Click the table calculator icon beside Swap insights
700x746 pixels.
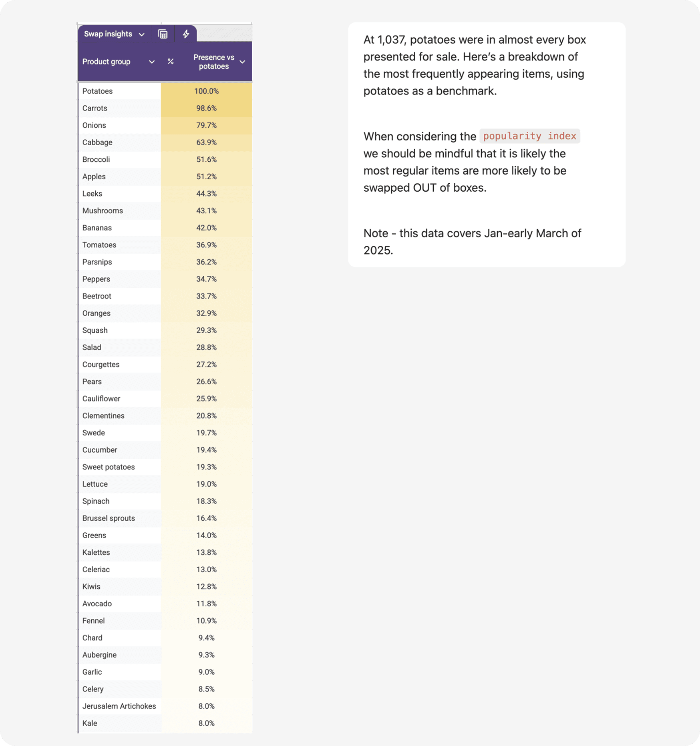coord(163,34)
